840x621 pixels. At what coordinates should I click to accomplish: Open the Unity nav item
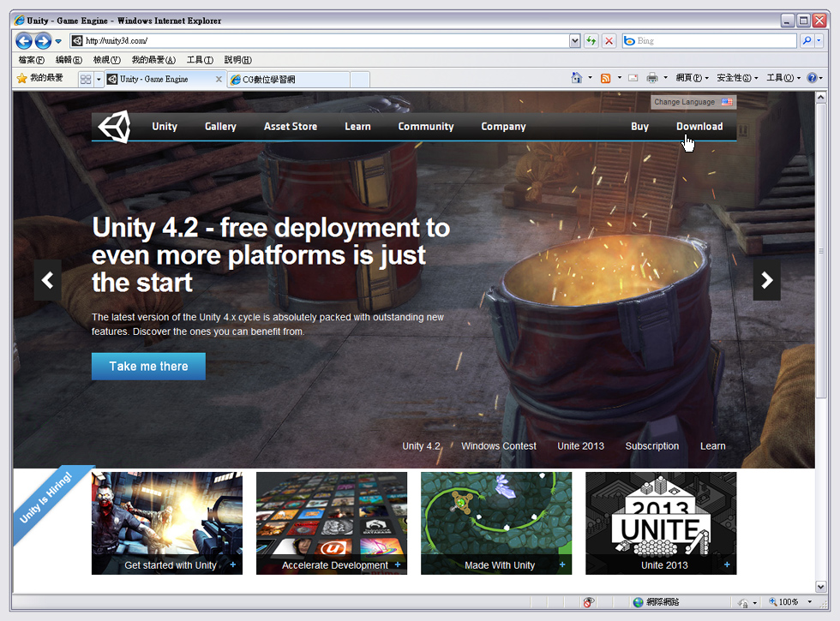165,127
